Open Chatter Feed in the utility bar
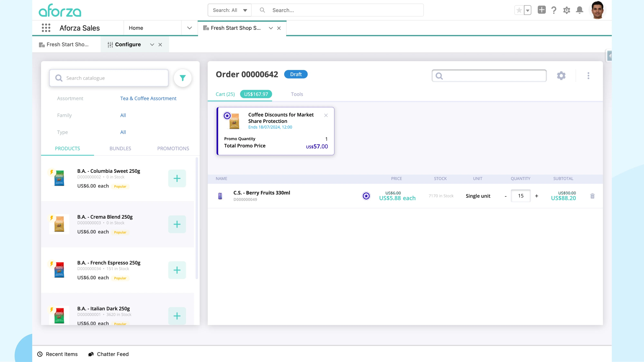Image resolution: width=644 pixels, height=362 pixels. [x=109, y=354]
